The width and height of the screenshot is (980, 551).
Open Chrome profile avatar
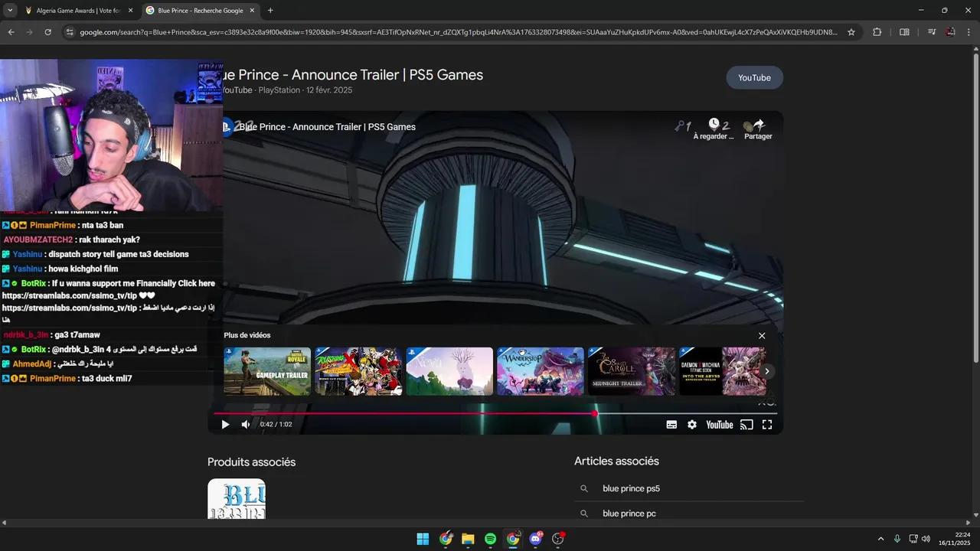click(950, 32)
